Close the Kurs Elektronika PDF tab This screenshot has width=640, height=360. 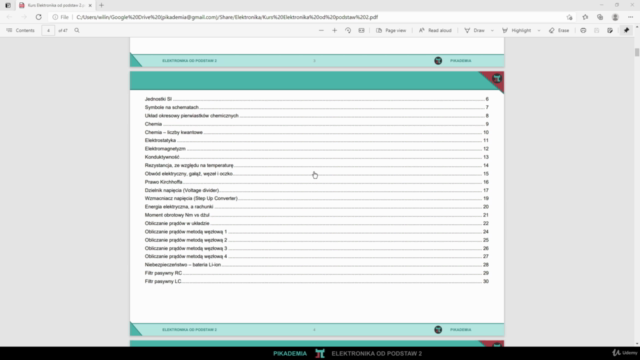pos(90,5)
